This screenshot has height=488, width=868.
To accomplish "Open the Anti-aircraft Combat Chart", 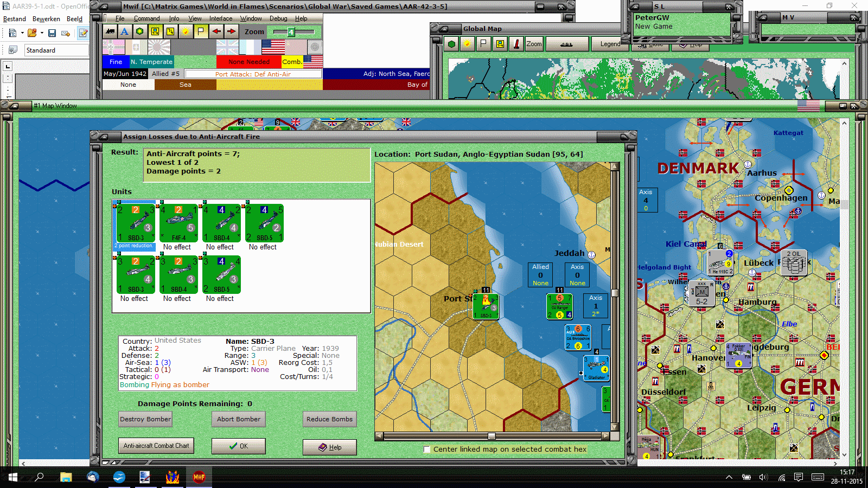I will [x=156, y=446].
